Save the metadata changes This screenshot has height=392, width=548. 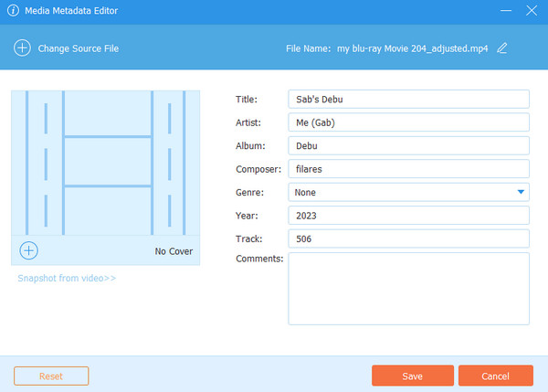[x=413, y=376]
